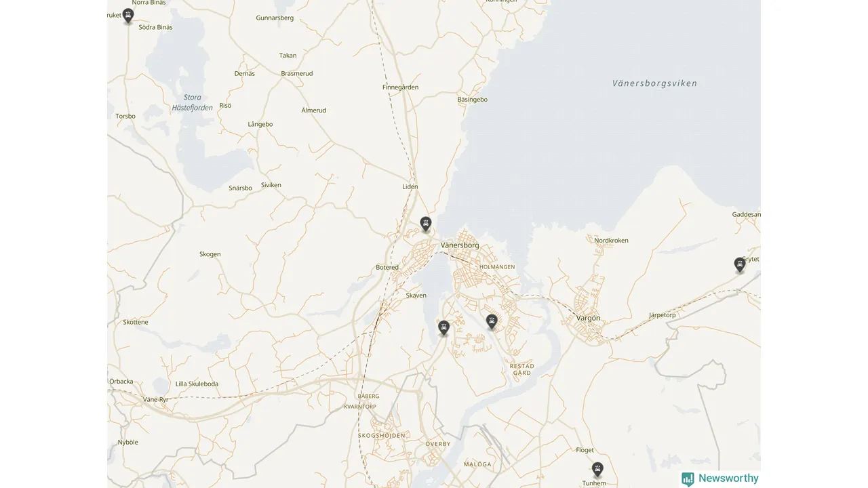Select the marker near Grytet at right edge
The image size is (868, 488).
click(x=740, y=265)
